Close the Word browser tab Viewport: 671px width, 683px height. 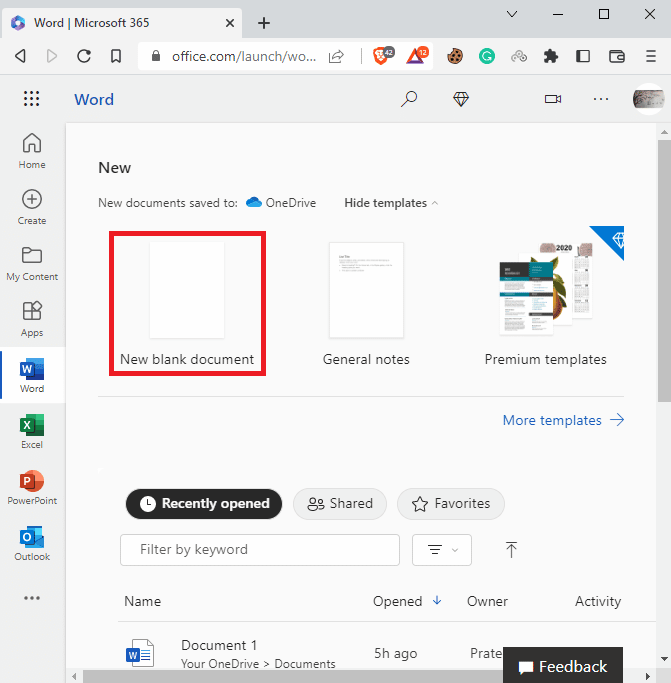coord(230,23)
